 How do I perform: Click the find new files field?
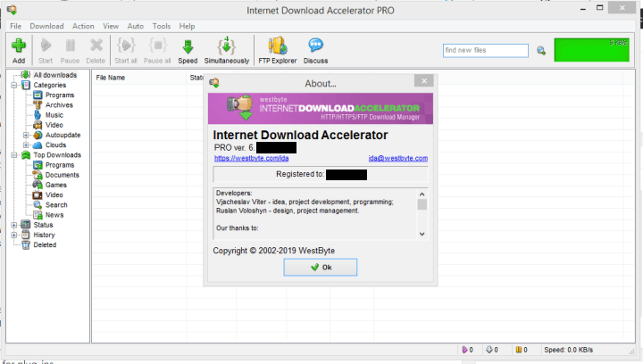(x=486, y=50)
